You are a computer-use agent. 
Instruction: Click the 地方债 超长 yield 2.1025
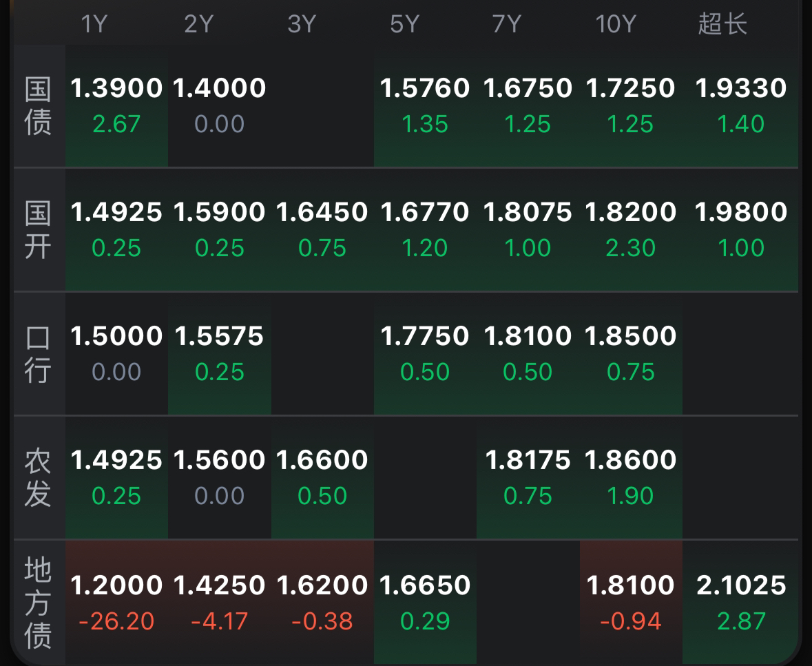(x=741, y=585)
